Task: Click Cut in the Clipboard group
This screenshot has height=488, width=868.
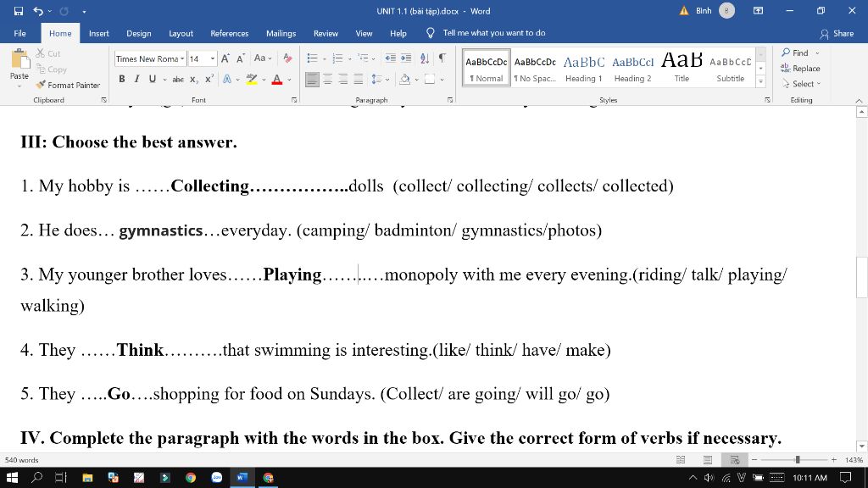Action: pyautogui.click(x=48, y=53)
